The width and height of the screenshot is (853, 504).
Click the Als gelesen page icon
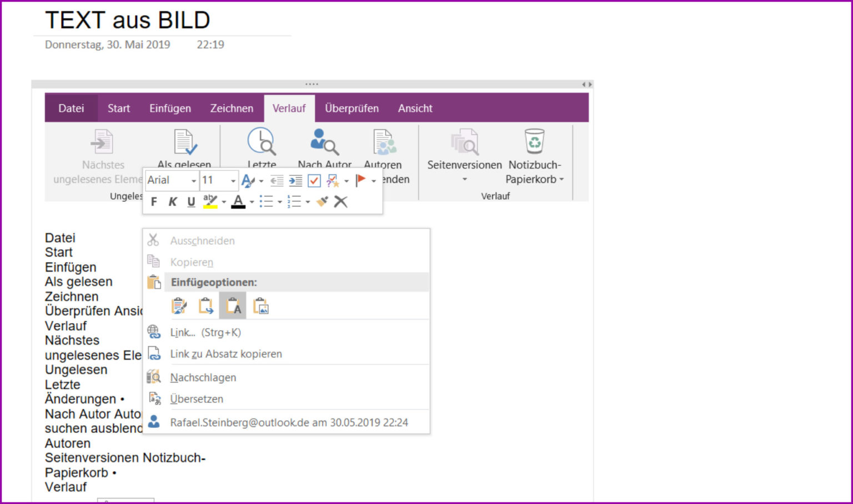[184, 142]
